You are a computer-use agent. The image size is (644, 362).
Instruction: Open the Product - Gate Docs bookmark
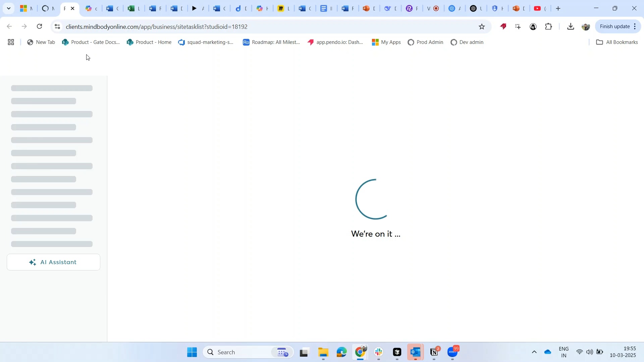pyautogui.click(x=91, y=42)
